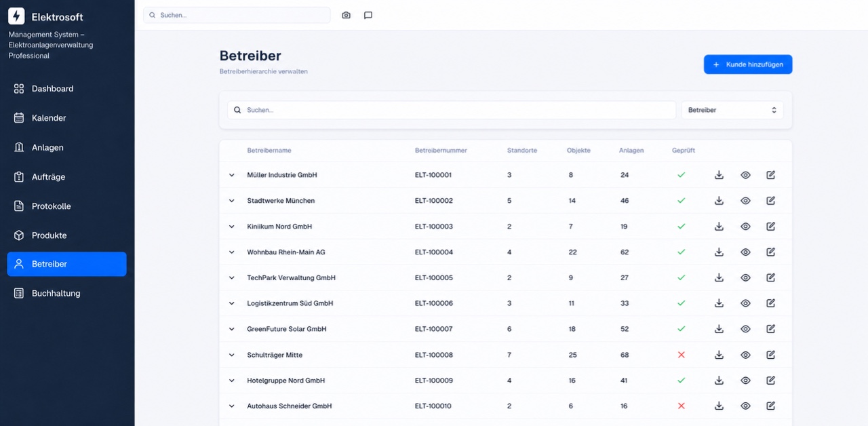Open the chat message icon
Image resolution: width=868 pixels, height=426 pixels.
coord(368,15)
